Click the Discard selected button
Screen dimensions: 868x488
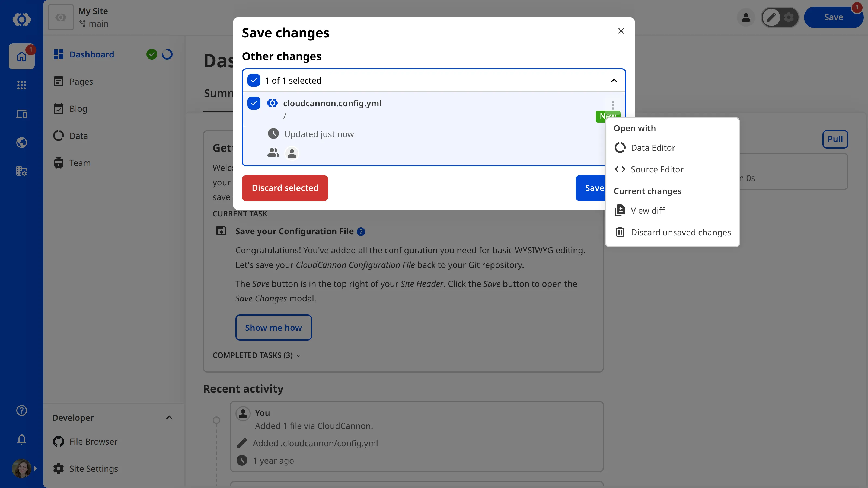285,188
